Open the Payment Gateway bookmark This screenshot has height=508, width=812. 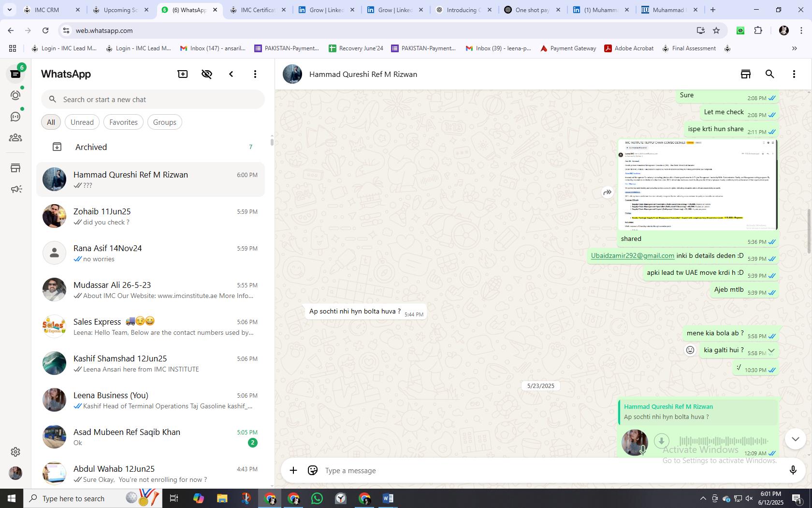(568, 48)
